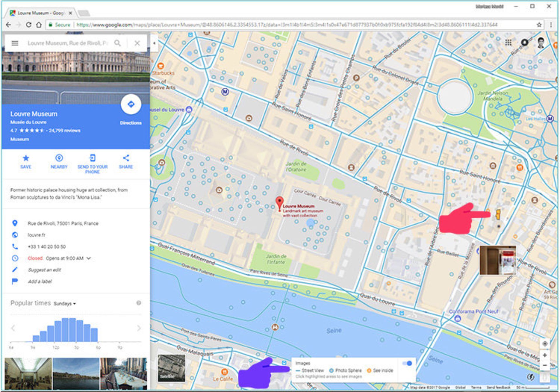Open popular times help icon

pyautogui.click(x=139, y=303)
